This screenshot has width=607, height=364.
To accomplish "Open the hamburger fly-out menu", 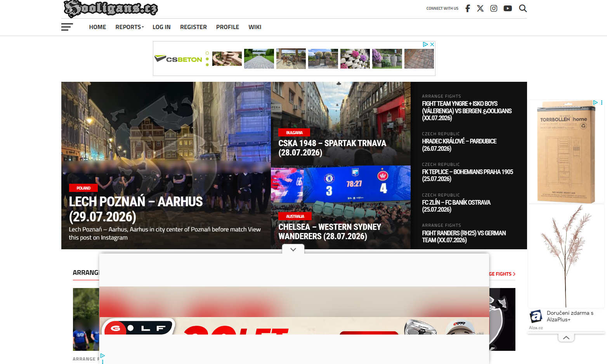I will 67,27.
